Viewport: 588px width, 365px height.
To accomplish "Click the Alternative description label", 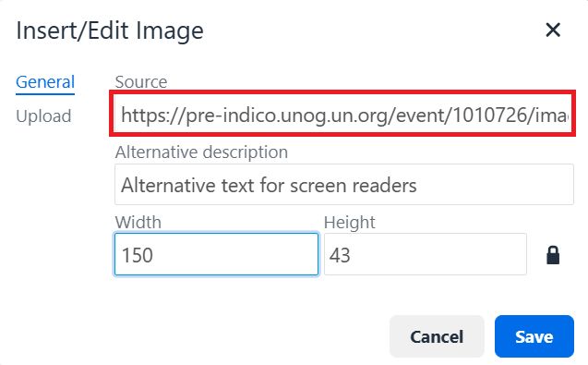I will (201, 152).
